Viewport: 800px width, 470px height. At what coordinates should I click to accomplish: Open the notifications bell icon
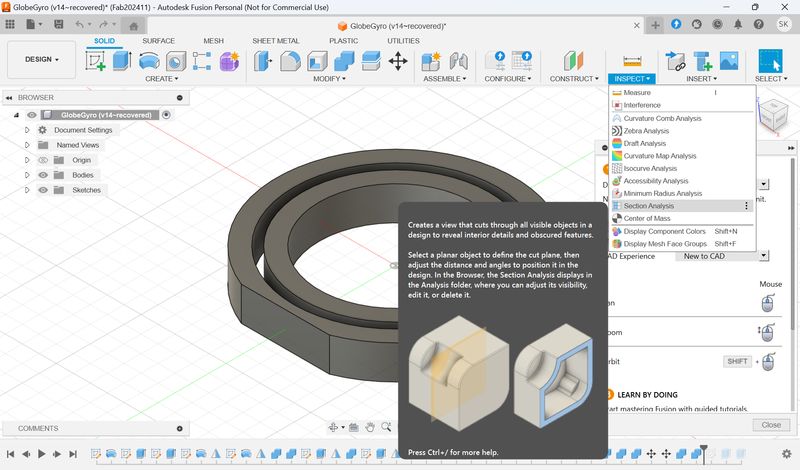coord(738,24)
